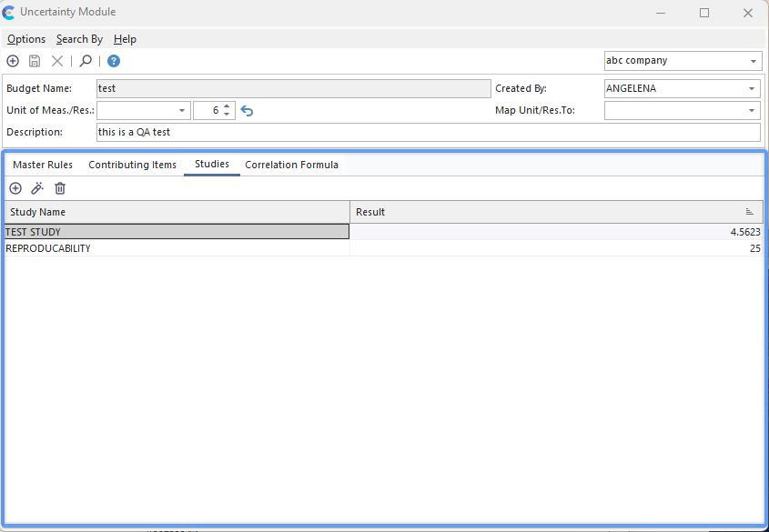Click the Uncertainty Module app logo icon
This screenshot has height=532, width=769.
click(8, 12)
